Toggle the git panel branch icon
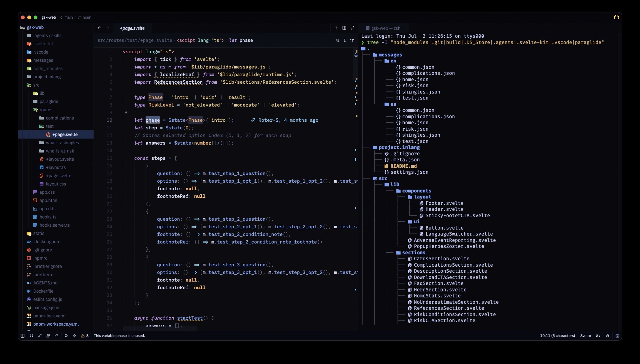Screen dimensions: 640x364 [40, 335]
